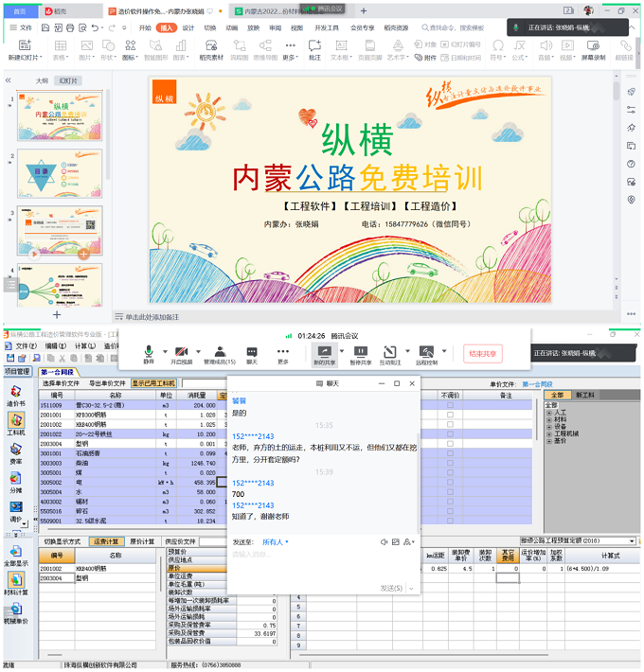Tick the 不调价 checkbox for row 1511009
644x672 pixels.
(x=450, y=405)
